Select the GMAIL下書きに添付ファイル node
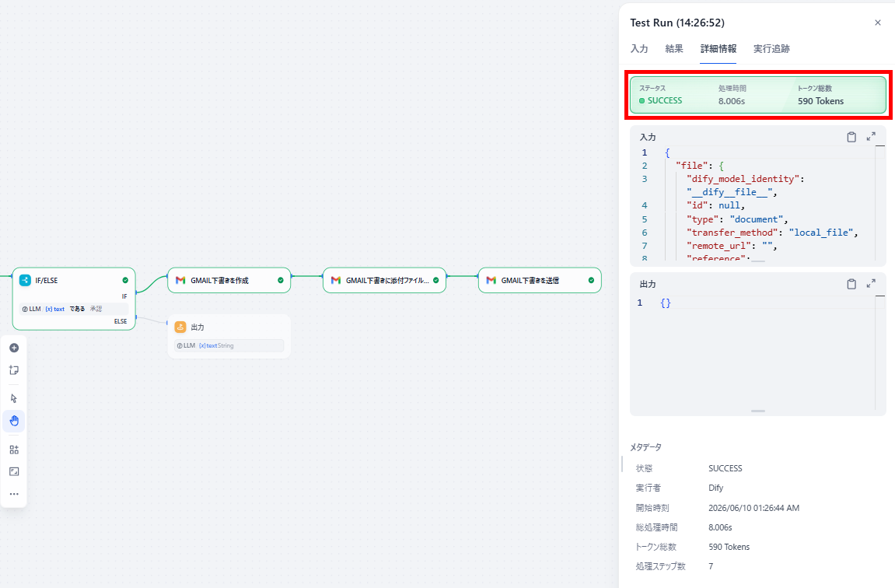895x588 pixels. pyautogui.click(x=384, y=280)
